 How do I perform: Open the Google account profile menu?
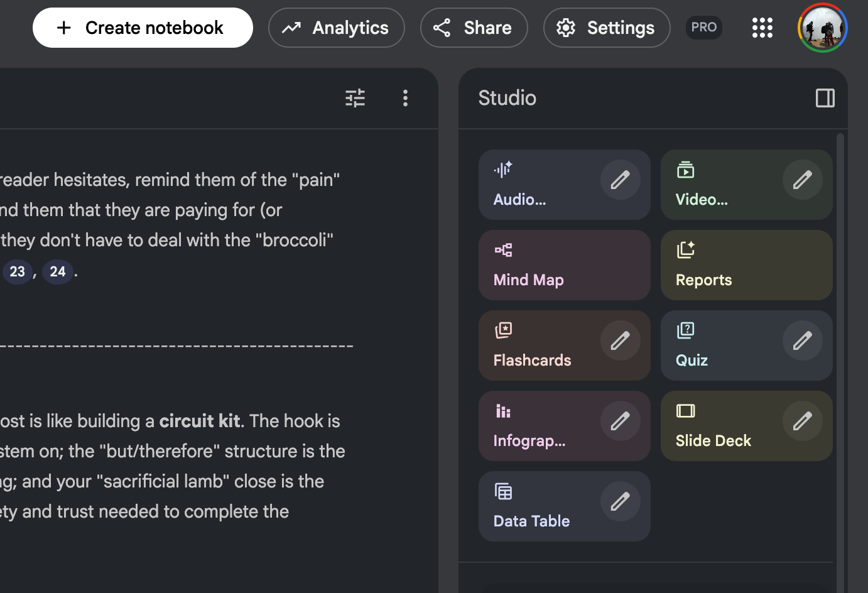tap(822, 28)
